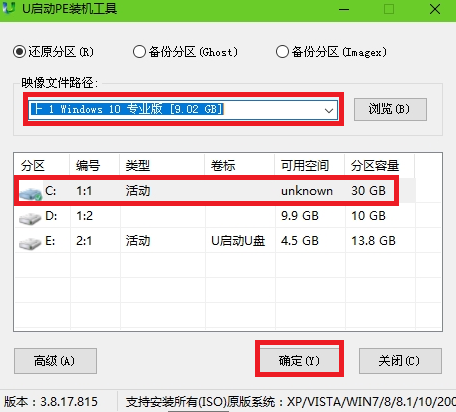Click the version 3.8.17.815 status text
The image size is (456, 412).
click(x=51, y=402)
